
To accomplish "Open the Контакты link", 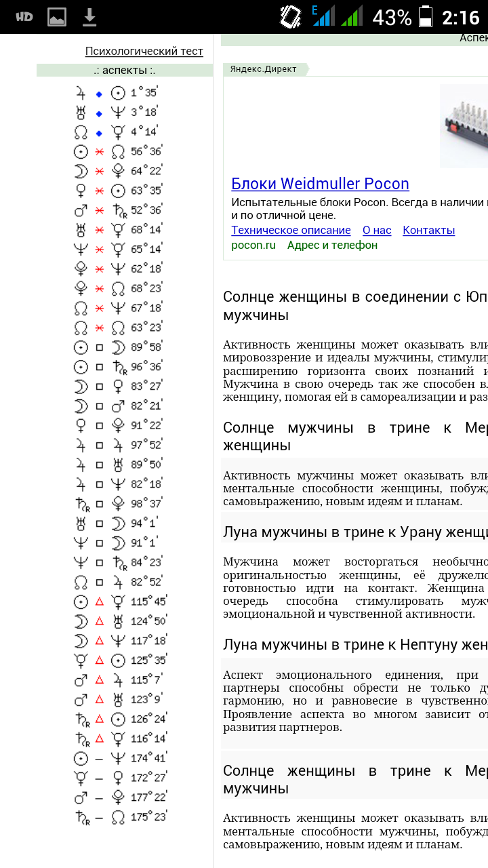I will click(x=429, y=231).
